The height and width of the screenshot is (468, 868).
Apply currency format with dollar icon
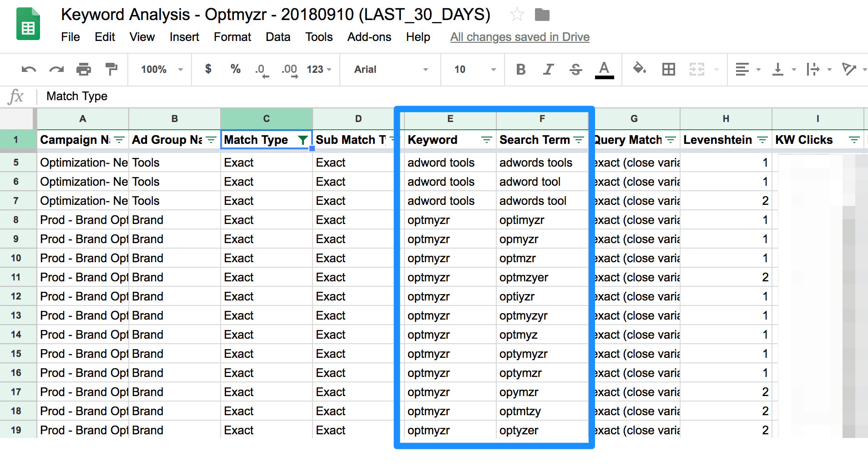[x=208, y=69]
